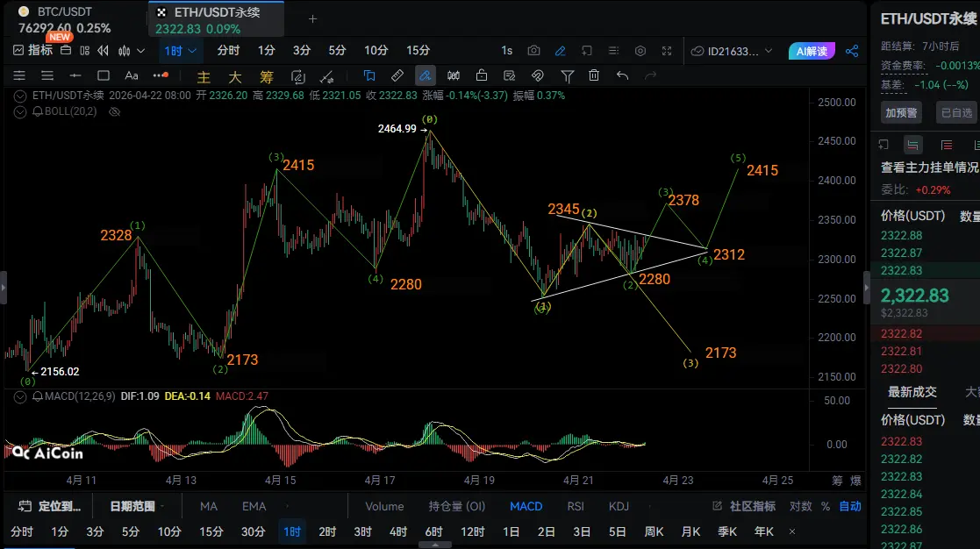980x549 pixels.
Task: Toggle the lock drawings icon
Action: pos(482,75)
